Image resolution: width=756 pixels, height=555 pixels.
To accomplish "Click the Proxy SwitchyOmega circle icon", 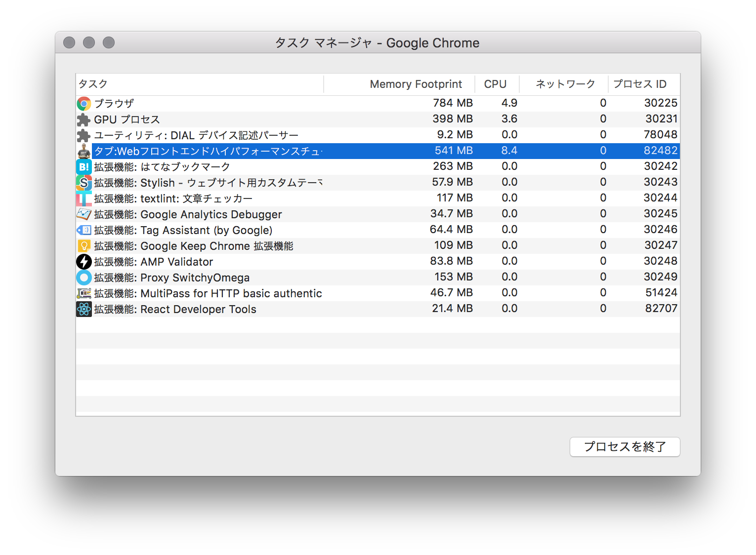I will [84, 277].
